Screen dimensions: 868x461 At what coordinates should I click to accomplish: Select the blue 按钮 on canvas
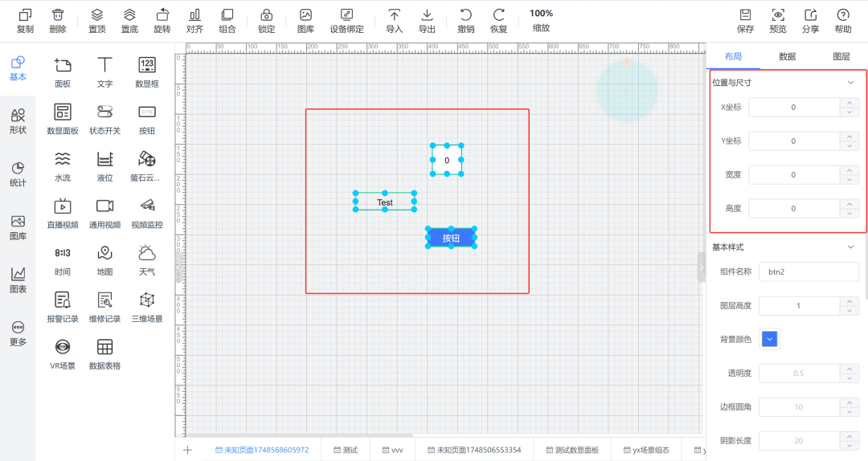pos(451,238)
